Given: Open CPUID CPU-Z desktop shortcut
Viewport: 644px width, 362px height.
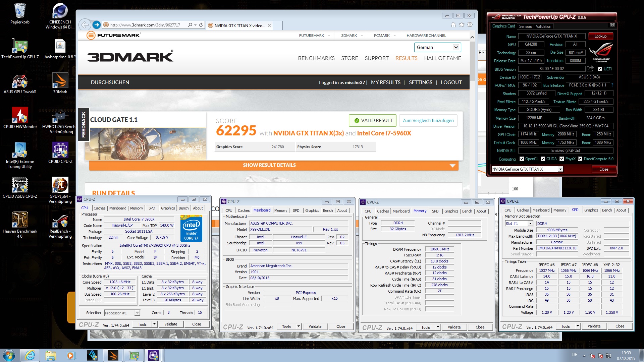Looking at the screenshot, I should point(60,153).
